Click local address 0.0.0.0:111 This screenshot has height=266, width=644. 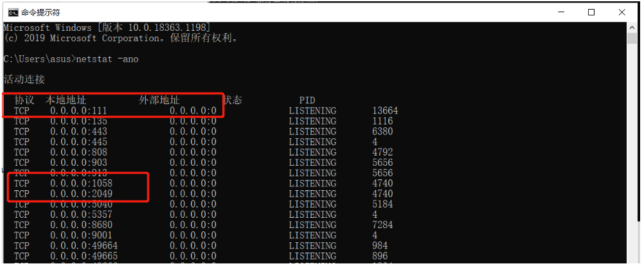(78, 111)
